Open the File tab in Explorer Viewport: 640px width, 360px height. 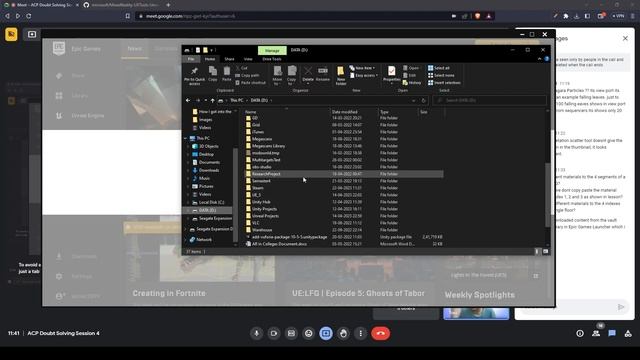tap(191, 59)
